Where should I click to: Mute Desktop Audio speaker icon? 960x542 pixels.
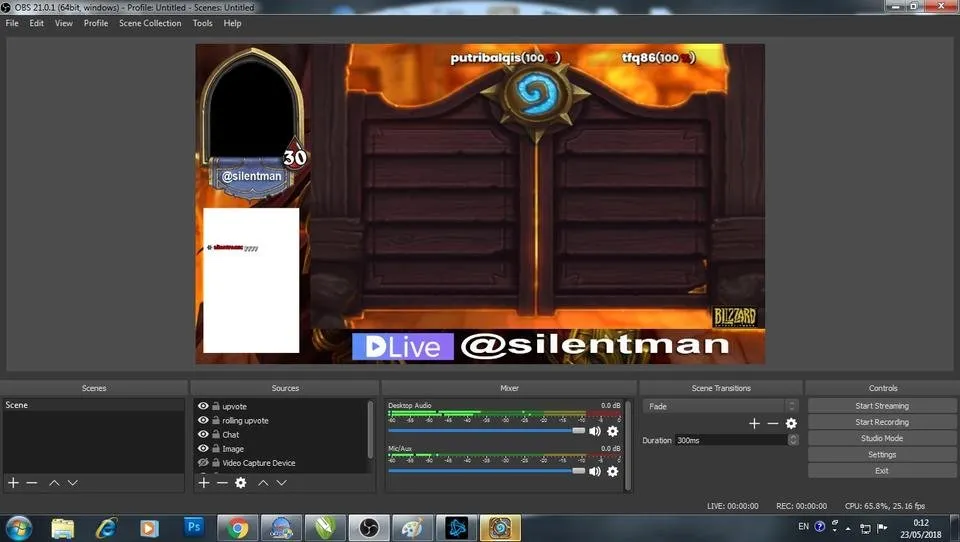point(594,431)
